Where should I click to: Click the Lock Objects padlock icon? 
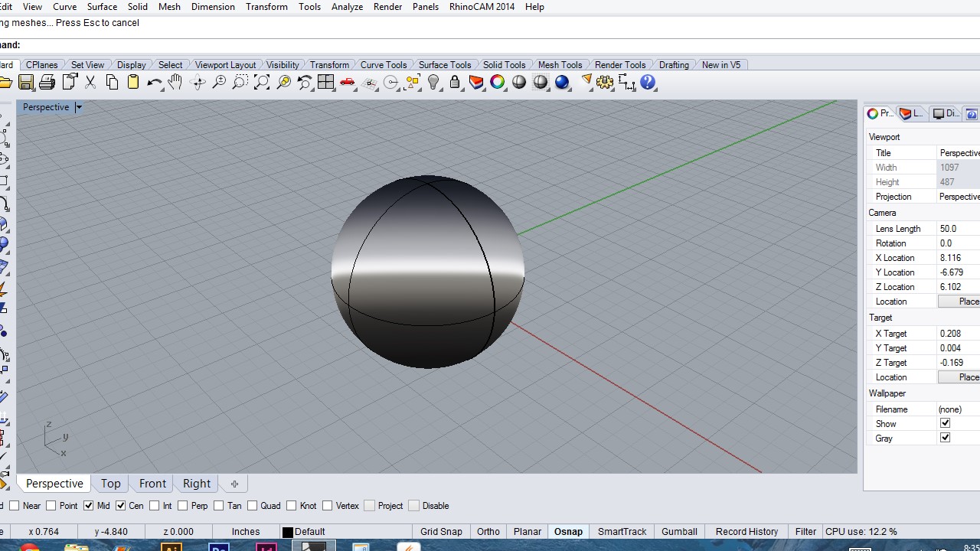[x=455, y=83]
